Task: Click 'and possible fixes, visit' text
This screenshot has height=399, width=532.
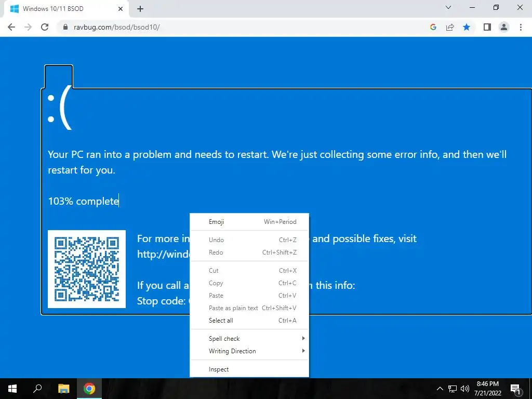Action: tap(364, 239)
